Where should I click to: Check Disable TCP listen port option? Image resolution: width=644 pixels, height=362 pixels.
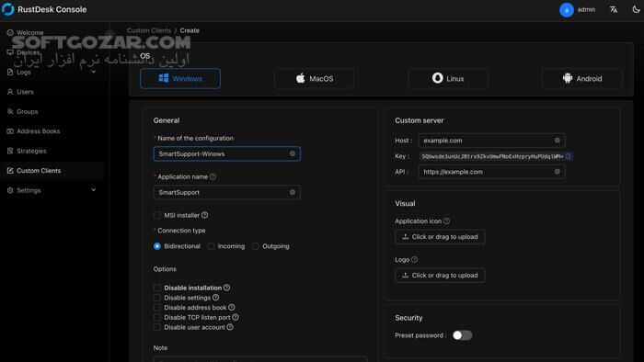(157, 317)
